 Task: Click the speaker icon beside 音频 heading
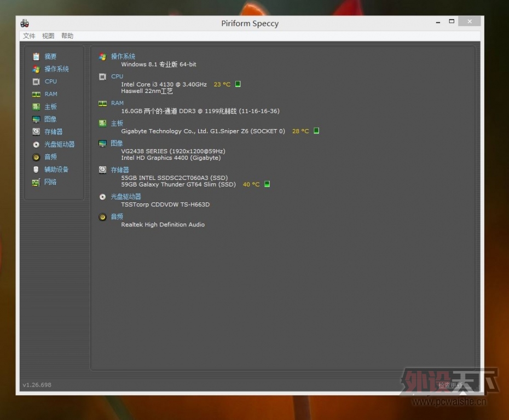[x=102, y=217]
